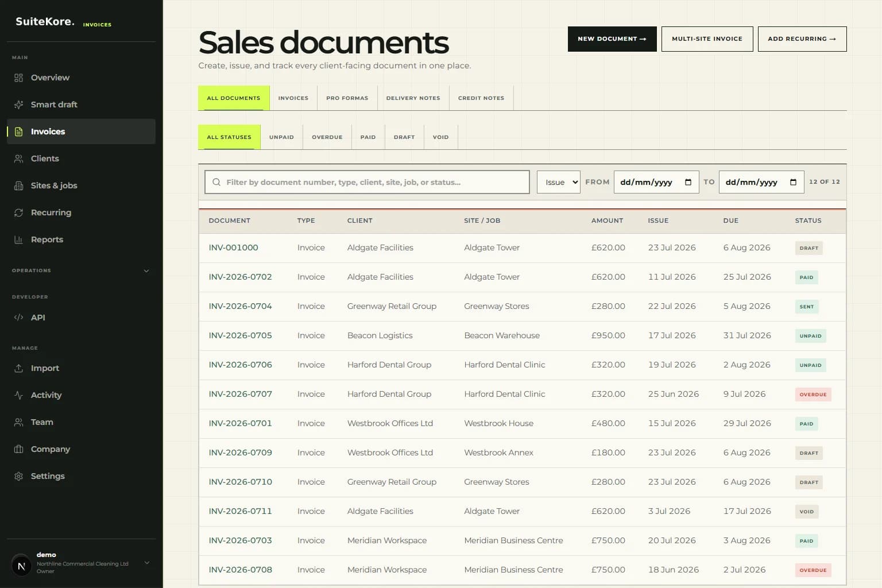Click the Import upload icon
The height and width of the screenshot is (588, 882).
pyautogui.click(x=18, y=368)
